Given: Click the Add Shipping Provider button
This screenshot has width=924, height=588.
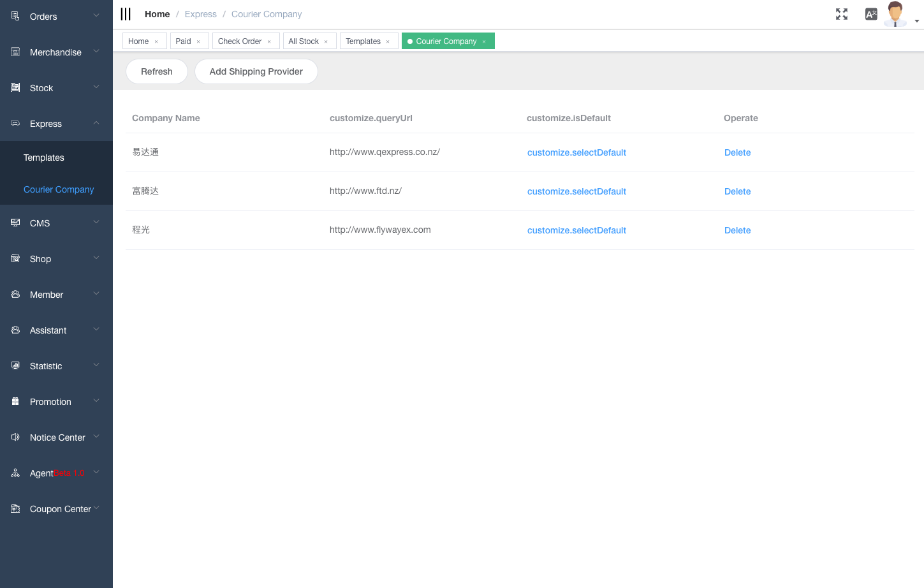Looking at the screenshot, I should [x=256, y=71].
